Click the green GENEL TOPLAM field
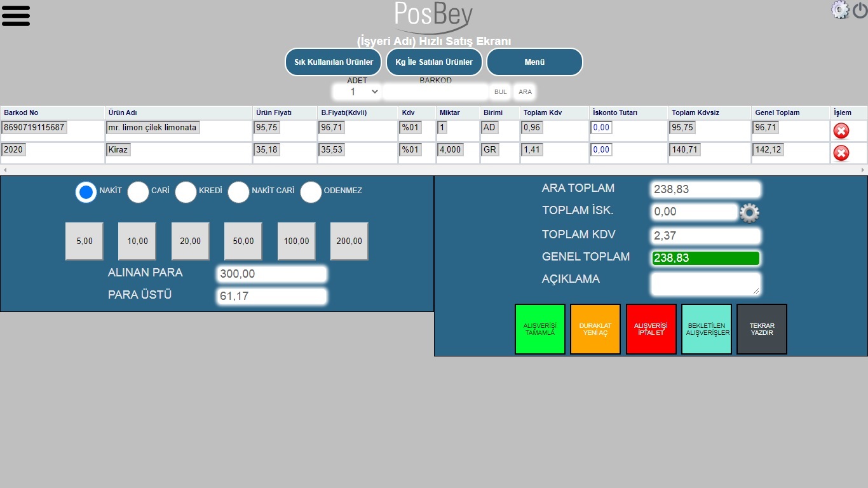Viewport: 868px width, 488px height. [x=705, y=258]
